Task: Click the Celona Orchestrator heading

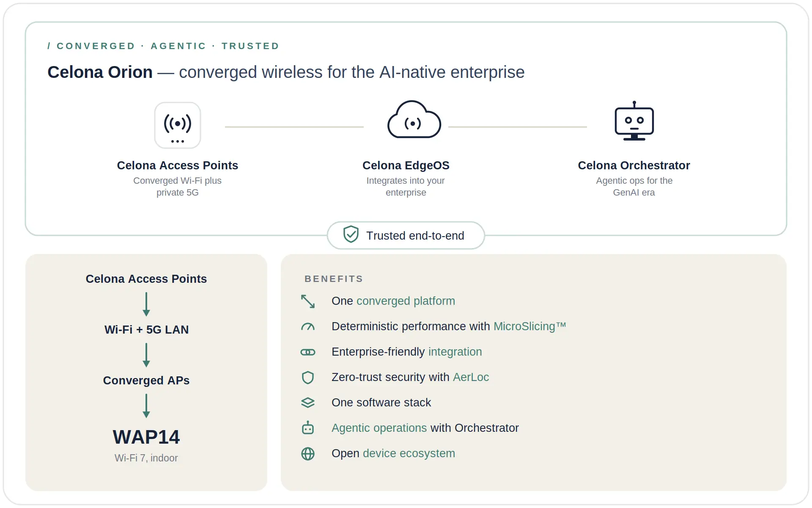Action: tap(634, 166)
